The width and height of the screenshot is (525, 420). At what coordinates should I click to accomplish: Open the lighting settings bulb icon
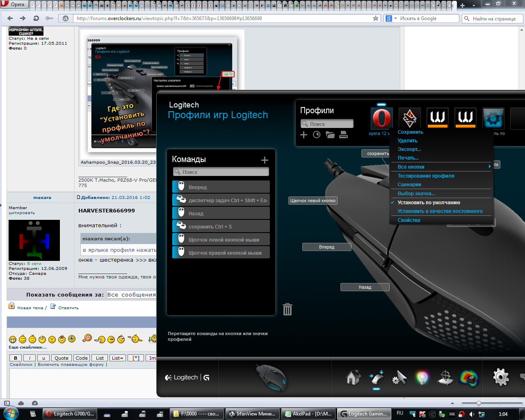[x=422, y=377]
